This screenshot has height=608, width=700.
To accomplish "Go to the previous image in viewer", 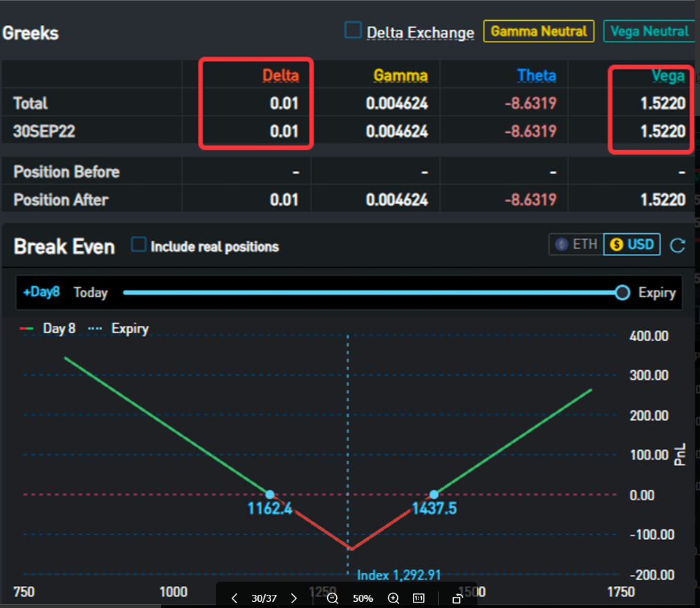I will click(234, 598).
